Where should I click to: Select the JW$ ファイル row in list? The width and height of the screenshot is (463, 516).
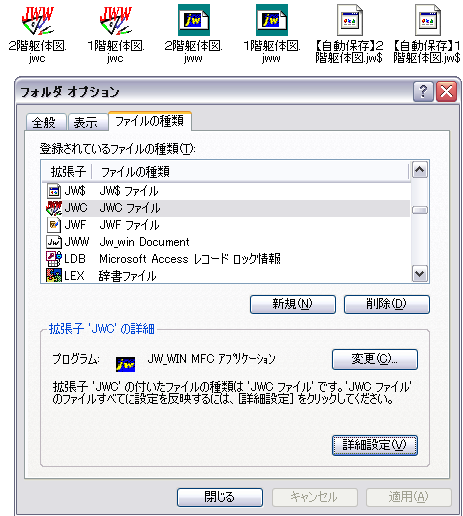(x=227, y=191)
